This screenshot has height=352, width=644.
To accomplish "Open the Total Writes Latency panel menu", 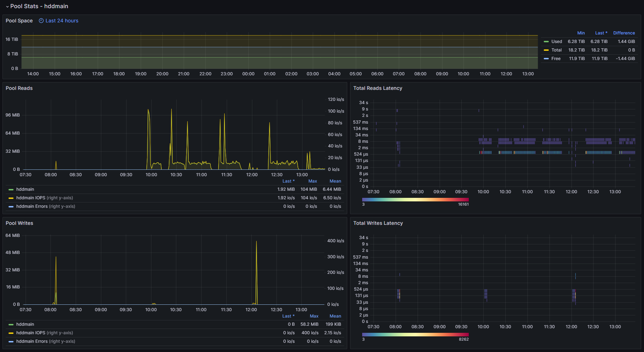I will [378, 223].
